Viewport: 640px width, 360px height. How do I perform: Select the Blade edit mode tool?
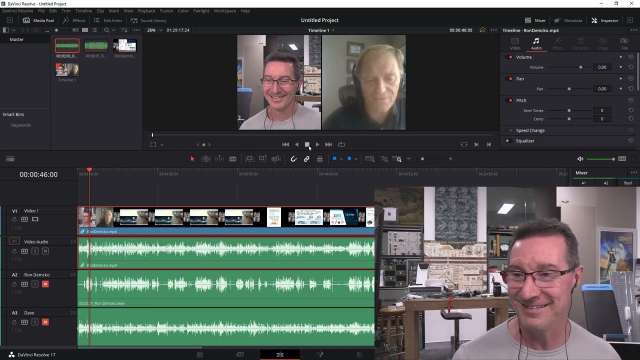click(233, 159)
